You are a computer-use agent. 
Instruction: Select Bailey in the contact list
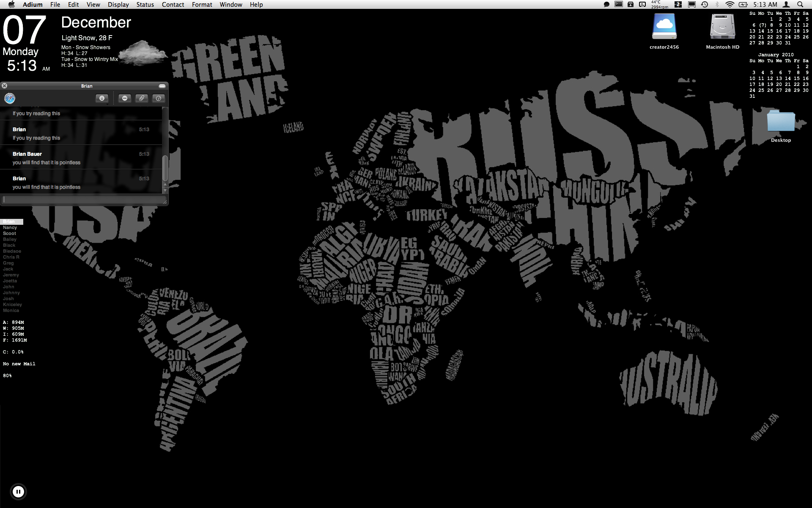coord(10,239)
